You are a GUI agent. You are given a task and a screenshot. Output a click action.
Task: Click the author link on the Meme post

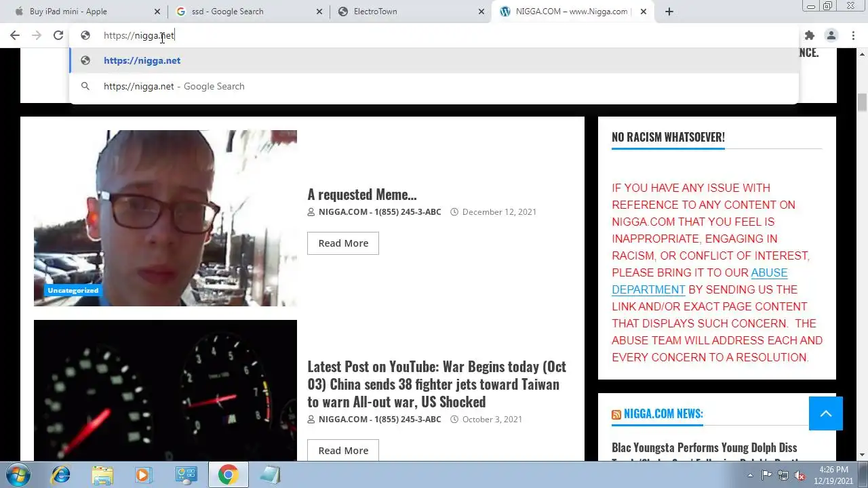[x=380, y=212]
